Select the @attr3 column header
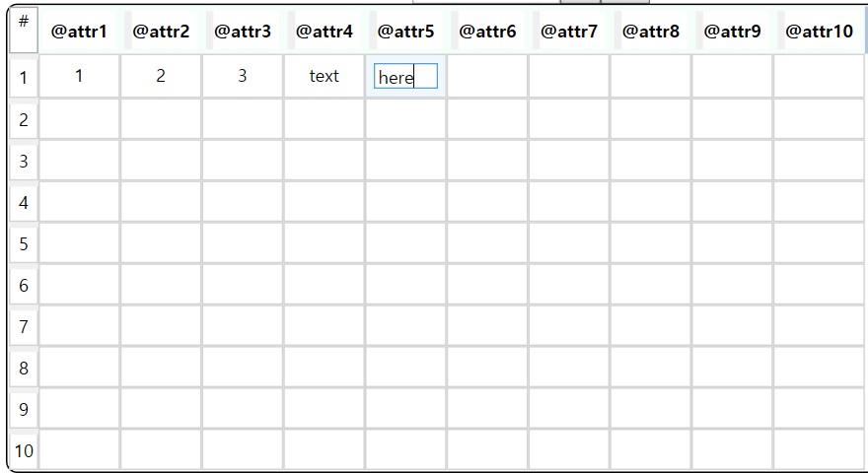868x473 pixels. click(243, 31)
